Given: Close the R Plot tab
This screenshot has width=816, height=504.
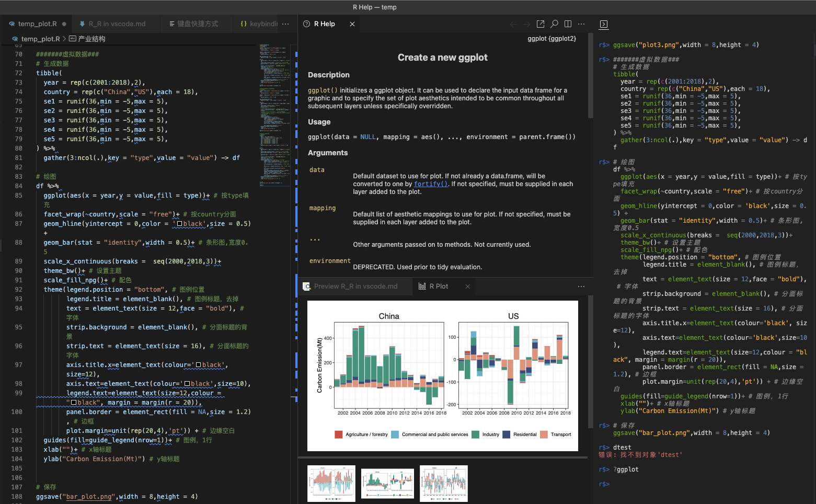Looking at the screenshot, I should [x=467, y=286].
